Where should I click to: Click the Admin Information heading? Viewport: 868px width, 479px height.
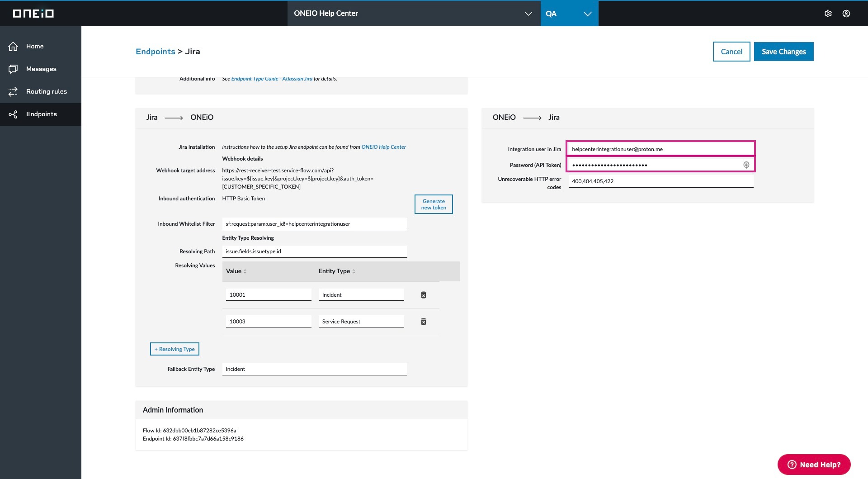pos(173,410)
